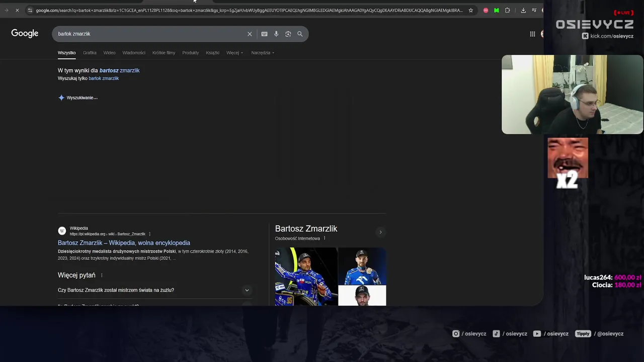Click the Wikipedia favicon in the result
This screenshot has width=644, height=362.
(62, 231)
